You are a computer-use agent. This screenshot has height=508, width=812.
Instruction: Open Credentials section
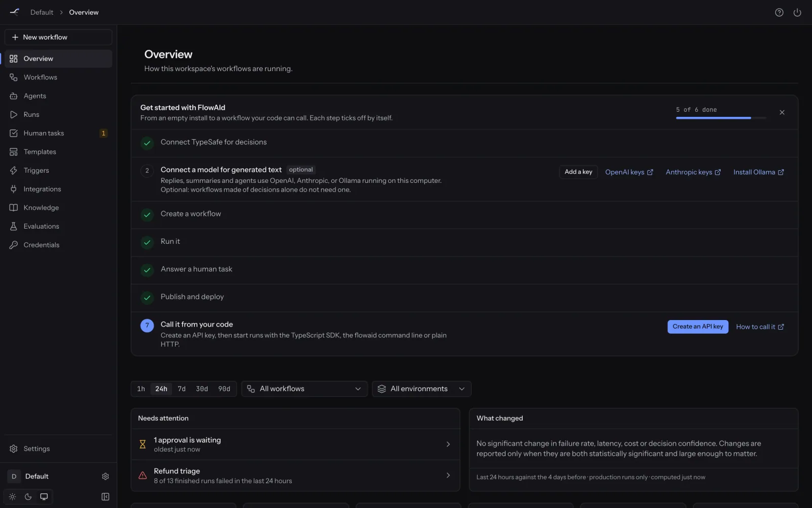tap(58, 245)
